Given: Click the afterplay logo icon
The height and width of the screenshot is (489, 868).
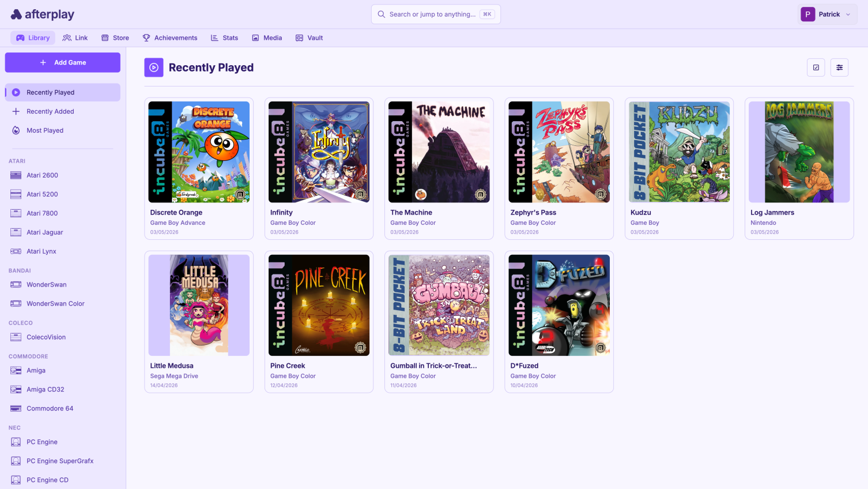Looking at the screenshot, I should pyautogui.click(x=16, y=14).
